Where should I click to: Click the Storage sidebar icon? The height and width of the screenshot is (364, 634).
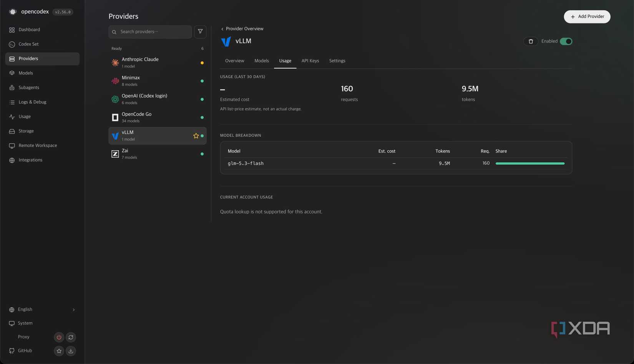tap(12, 131)
